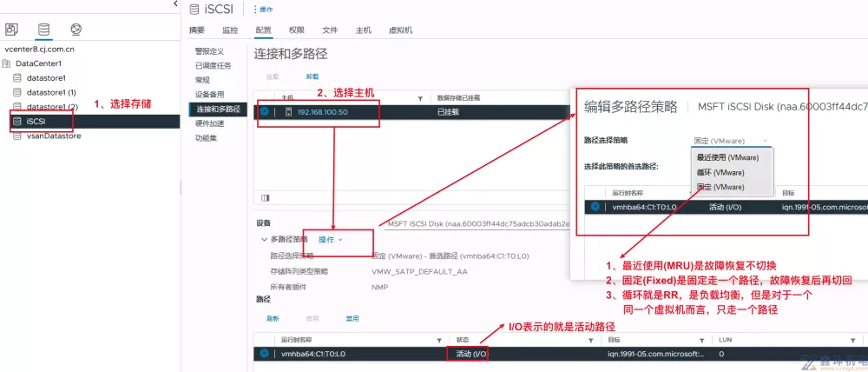Choose 最近使用 (VMware) from the policy list
This screenshot has height=372, width=868.
click(x=727, y=157)
